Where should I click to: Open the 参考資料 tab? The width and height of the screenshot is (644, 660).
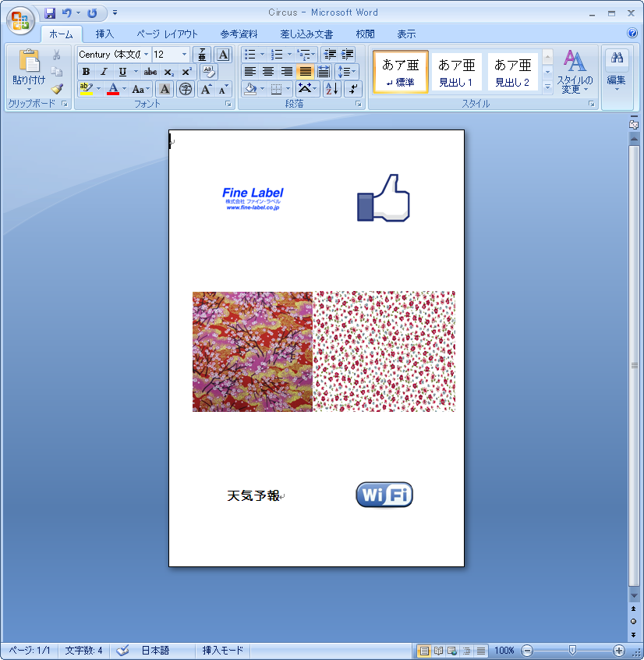239,34
